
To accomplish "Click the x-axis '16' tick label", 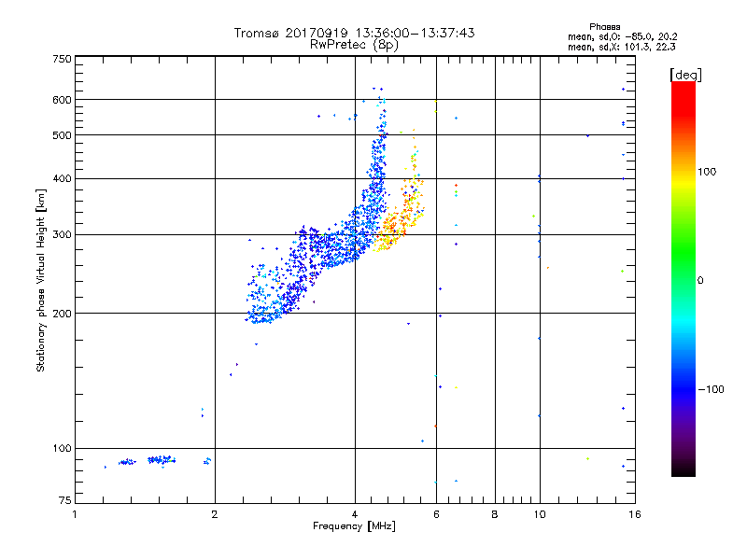I will (x=635, y=514).
